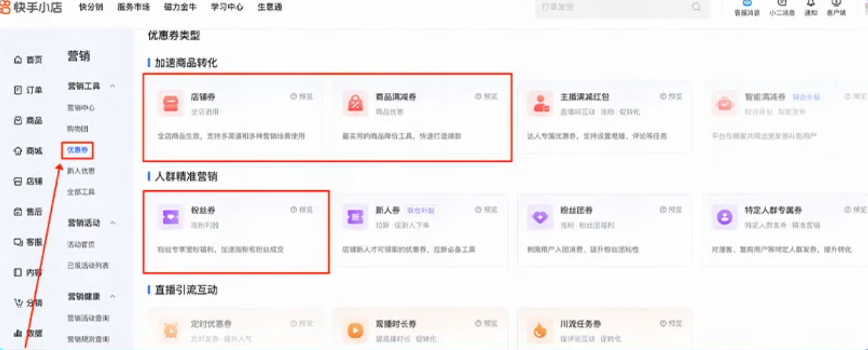Viewport: 868px width, 350px height.
Task: Click 预览 on the 观播时长券 card
Action: coord(487,323)
